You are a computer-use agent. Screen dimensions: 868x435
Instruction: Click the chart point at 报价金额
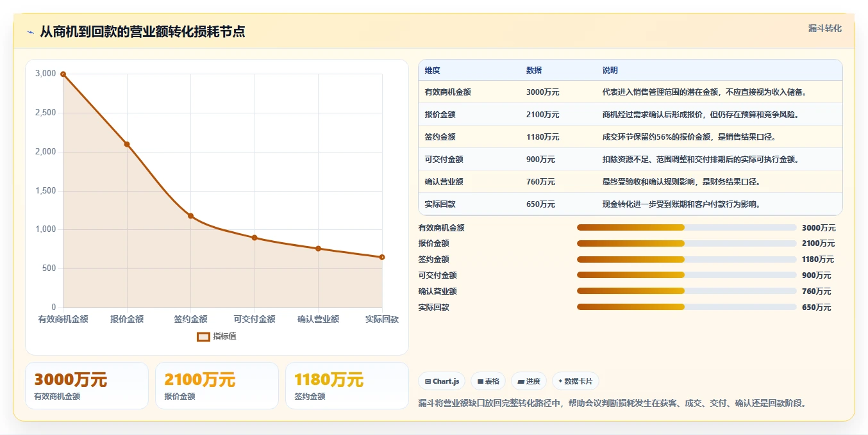[127, 144]
